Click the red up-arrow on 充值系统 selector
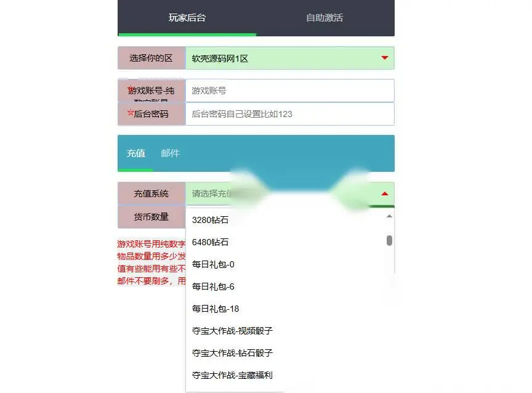Viewport: 532px width, 393px height. [384, 194]
